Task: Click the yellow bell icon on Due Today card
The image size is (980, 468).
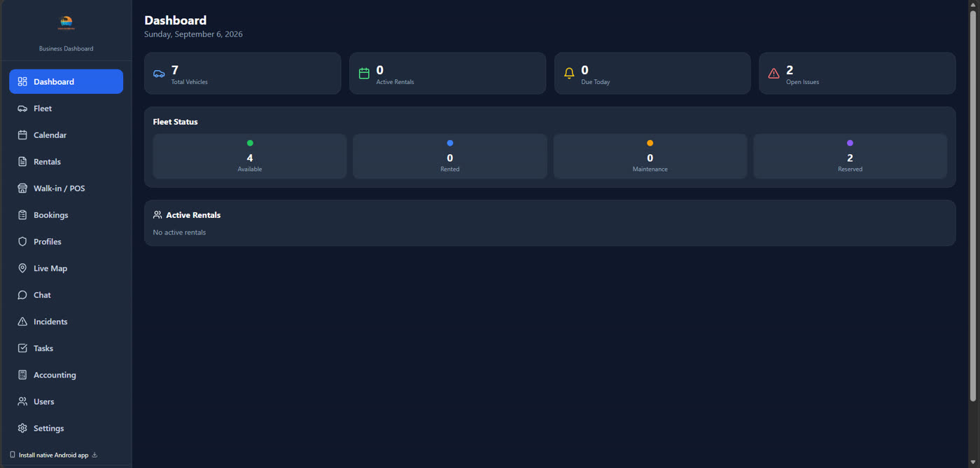Action: coord(569,74)
